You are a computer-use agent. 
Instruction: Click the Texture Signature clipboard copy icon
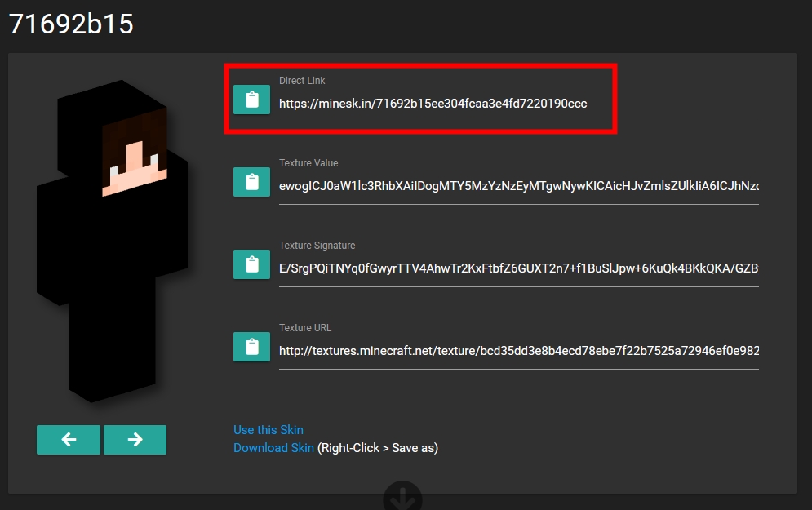251,264
